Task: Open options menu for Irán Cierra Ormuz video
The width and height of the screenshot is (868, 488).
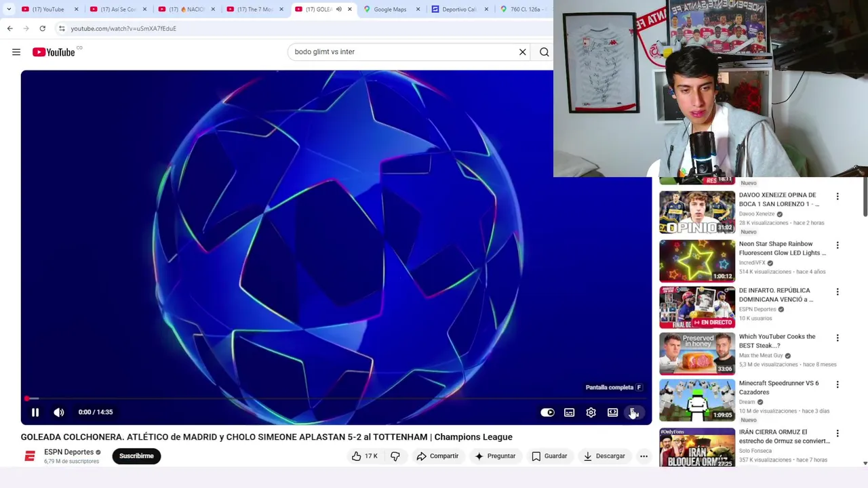Action: (837, 434)
